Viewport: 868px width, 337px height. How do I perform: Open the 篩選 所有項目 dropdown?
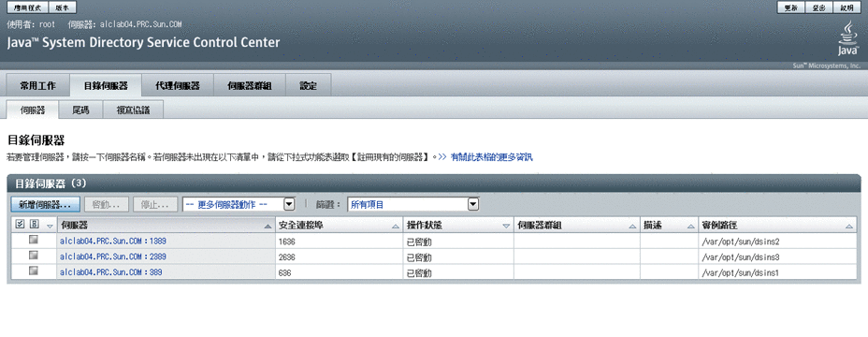(x=413, y=204)
